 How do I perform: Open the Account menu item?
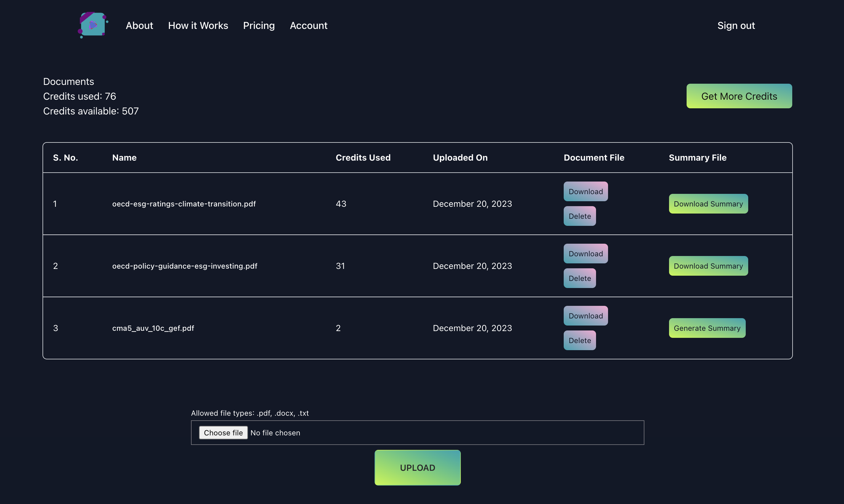[308, 26]
